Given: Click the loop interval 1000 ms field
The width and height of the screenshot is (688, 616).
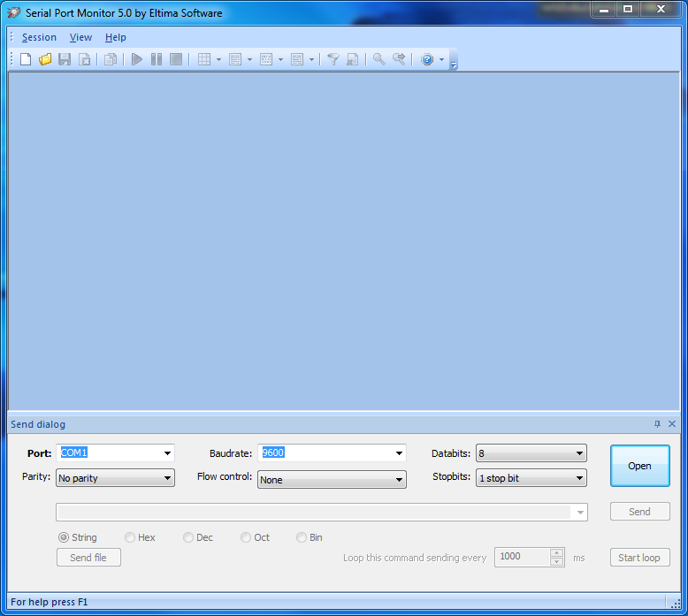Looking at the screenshot, I should [x=522, y=557].
